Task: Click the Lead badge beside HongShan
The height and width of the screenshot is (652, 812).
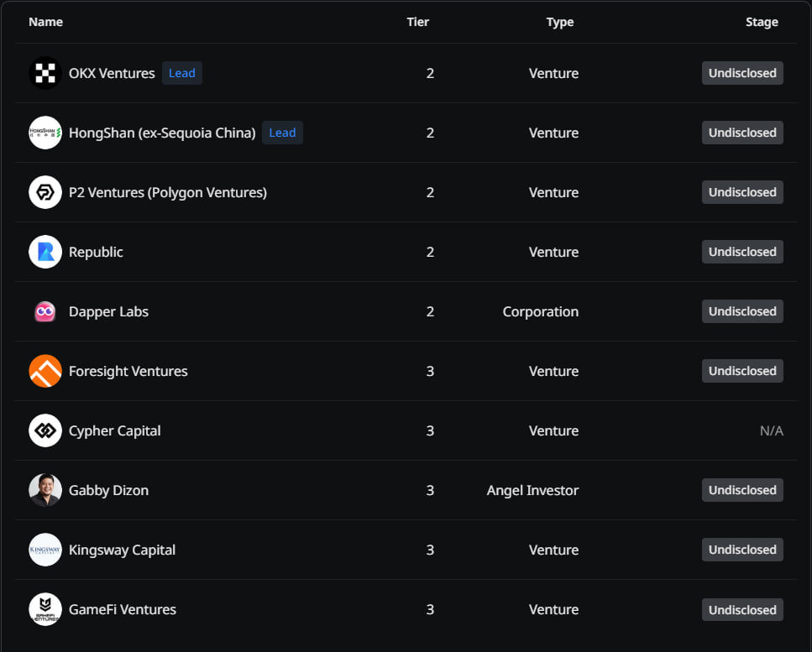Action: (x=282, y=133)
